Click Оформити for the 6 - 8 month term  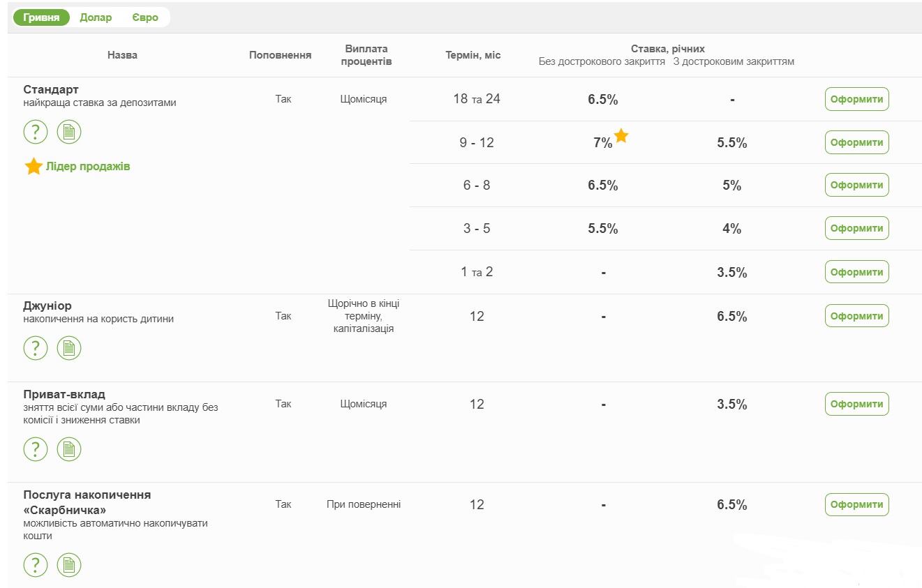pyautogui.click(x=856, y=186)
